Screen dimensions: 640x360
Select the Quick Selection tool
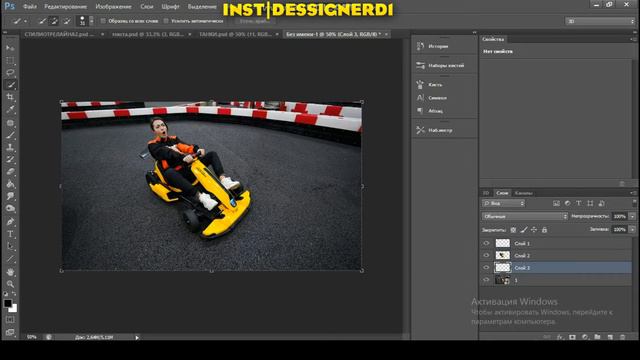click(x=10, y=85)
